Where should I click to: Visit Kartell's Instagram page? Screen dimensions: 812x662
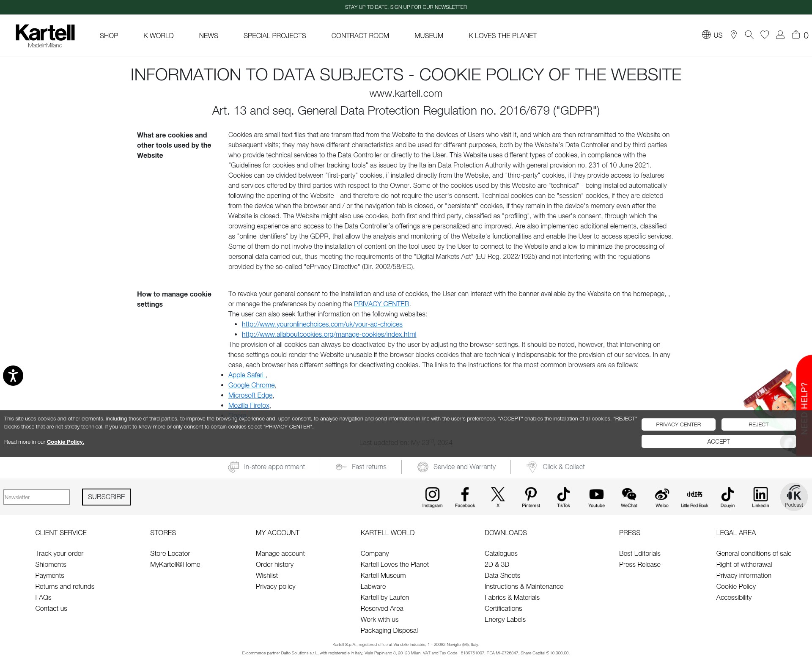click(x=432, y=497)
